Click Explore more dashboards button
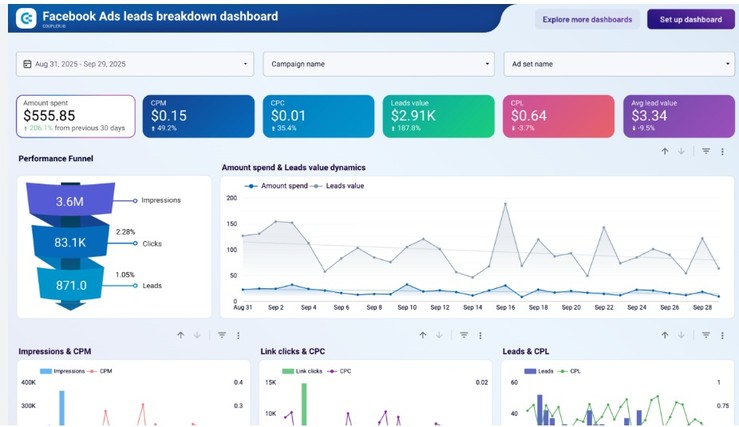The width and height of the screenshot is (739, 427). pos(587,19)
